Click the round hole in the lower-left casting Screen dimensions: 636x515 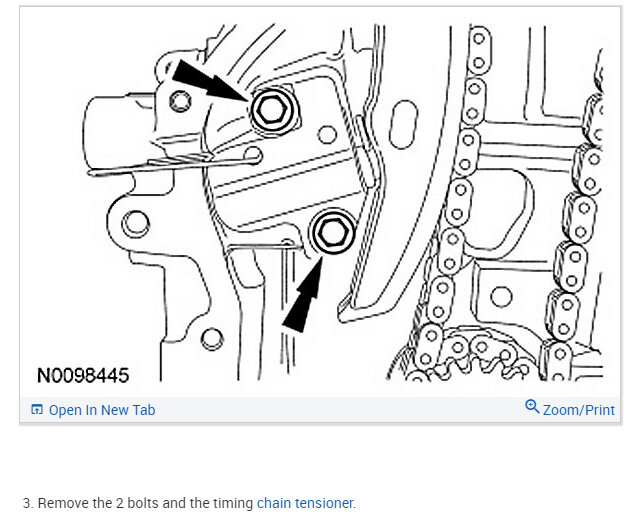tap(135, 224)
